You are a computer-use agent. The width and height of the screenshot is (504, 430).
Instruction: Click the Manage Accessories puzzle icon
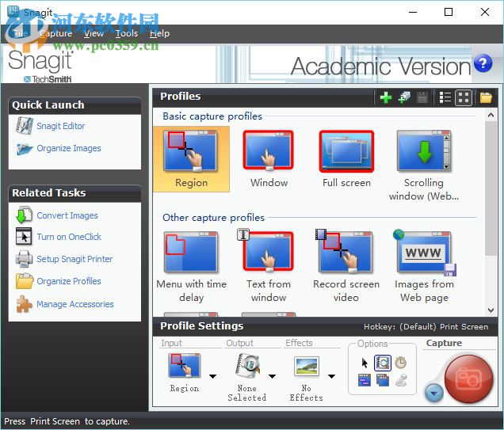(24, 304)
